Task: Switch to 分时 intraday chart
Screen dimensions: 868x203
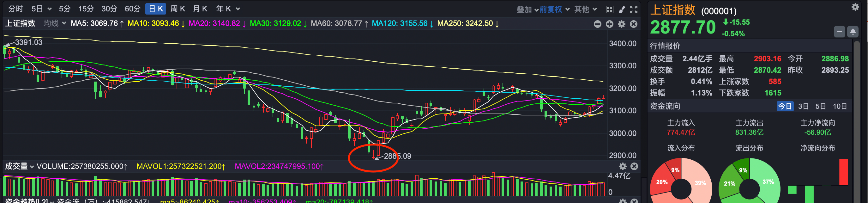Action: 15,9
